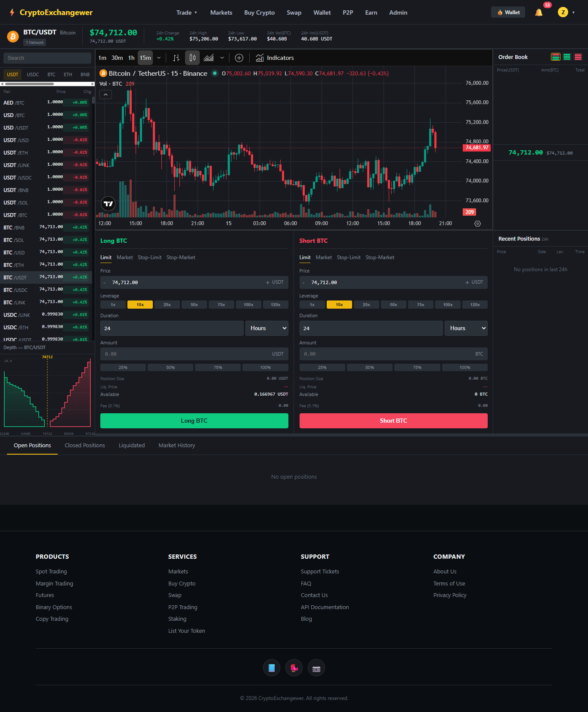
Task: Select Stop-Limit tab under Short BTC
Action: coord(349,257)
